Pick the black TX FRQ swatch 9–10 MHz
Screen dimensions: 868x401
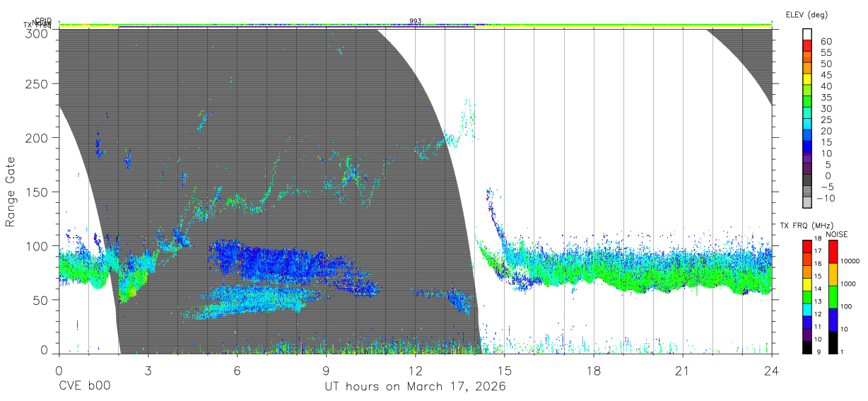tap(806, 347)
